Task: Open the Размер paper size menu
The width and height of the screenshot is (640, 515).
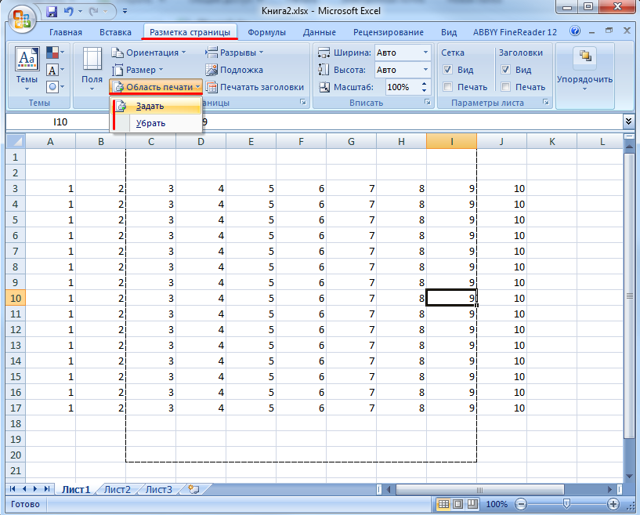Action: pos(138,70)
